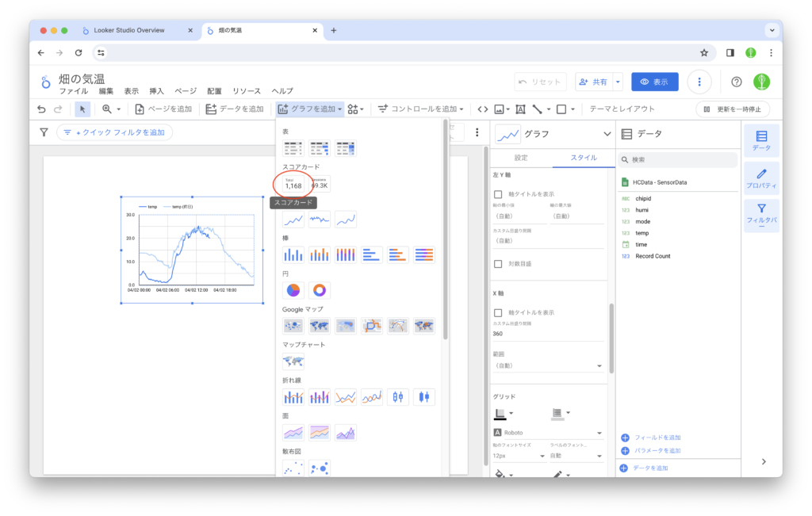Image resolution: width=812 pixels, height=516 pixels.
Task: Select the circled Total scorecard chart
Action: tap(293, 184)
